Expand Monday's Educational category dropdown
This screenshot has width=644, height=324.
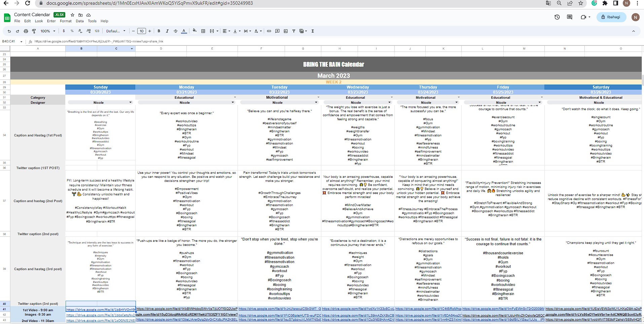pos(235,97)
